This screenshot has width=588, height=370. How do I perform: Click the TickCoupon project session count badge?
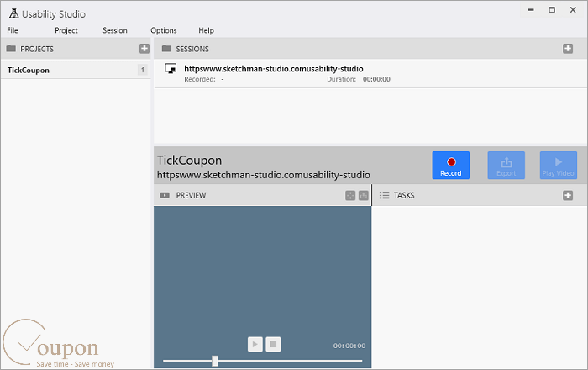point(143,70)
